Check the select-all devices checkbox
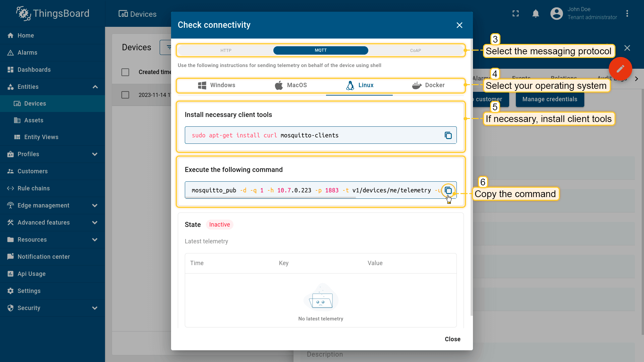Viewport: 644px width, 362px height. pyautogui.click(x=125, y=72)
